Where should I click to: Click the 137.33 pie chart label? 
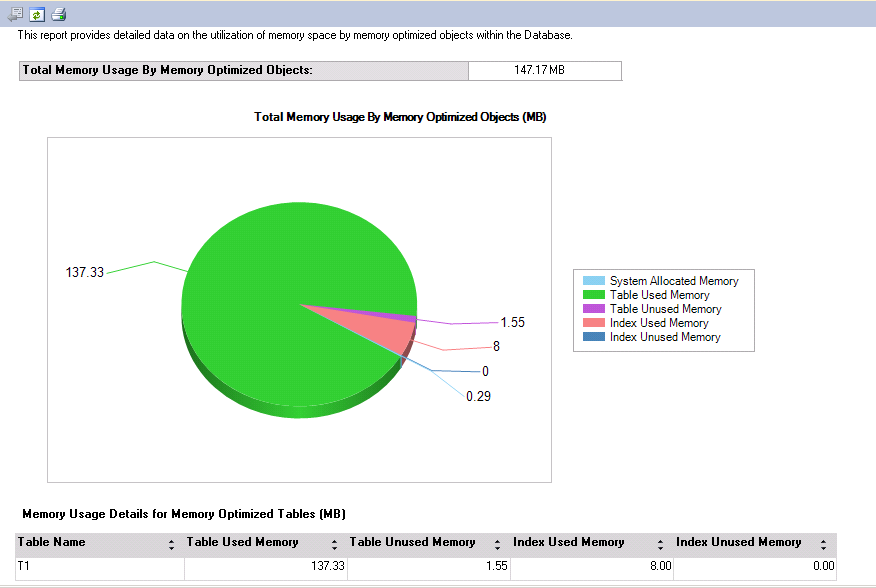(85, 272)
